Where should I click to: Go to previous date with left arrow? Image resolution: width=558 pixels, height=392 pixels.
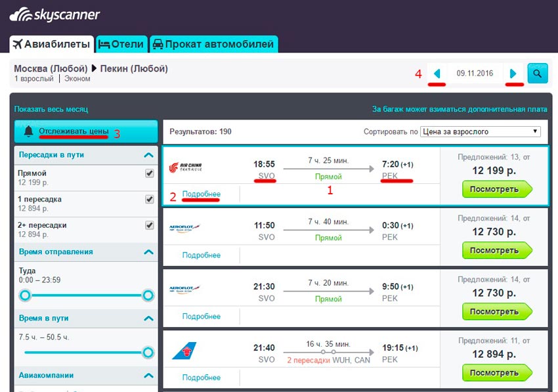[437, 74]
